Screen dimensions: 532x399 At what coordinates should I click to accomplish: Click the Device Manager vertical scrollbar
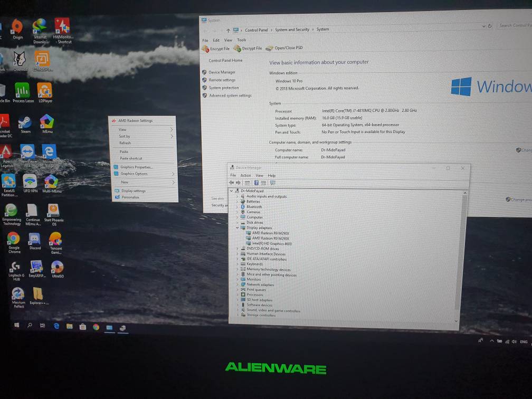tap(460, 257)
